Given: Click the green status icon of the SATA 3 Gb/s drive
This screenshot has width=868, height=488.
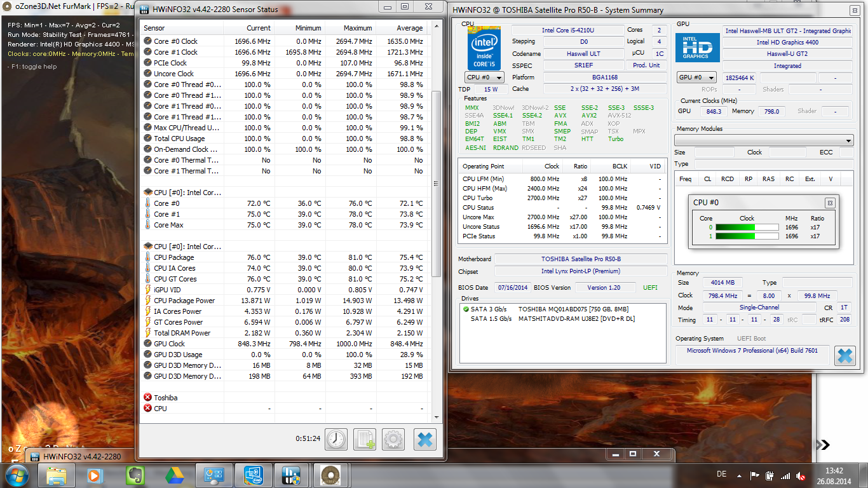Looking at the screenshot, I should 465,309.
